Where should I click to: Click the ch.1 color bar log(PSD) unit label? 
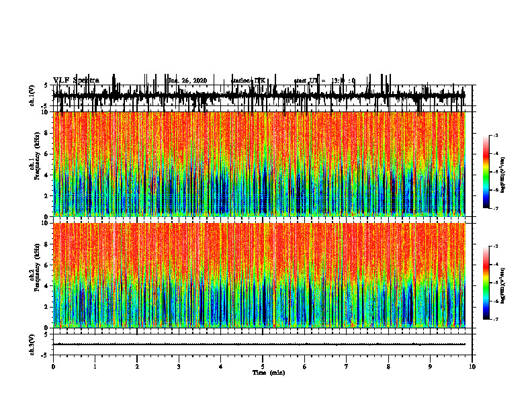coord(503,175)
